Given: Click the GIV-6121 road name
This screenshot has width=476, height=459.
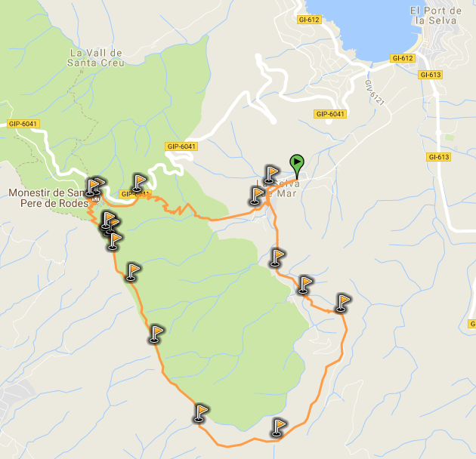Looking at the screenshot, I should pos(374,93).
